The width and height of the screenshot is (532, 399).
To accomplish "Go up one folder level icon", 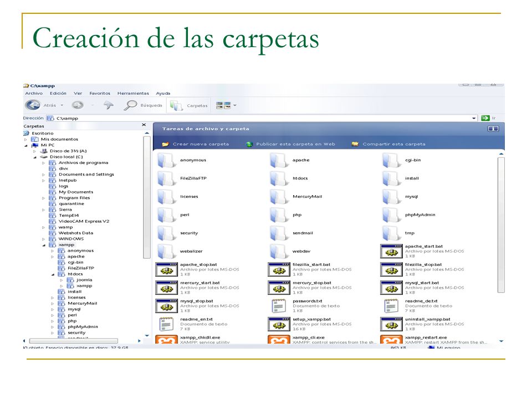I will 109,105.
